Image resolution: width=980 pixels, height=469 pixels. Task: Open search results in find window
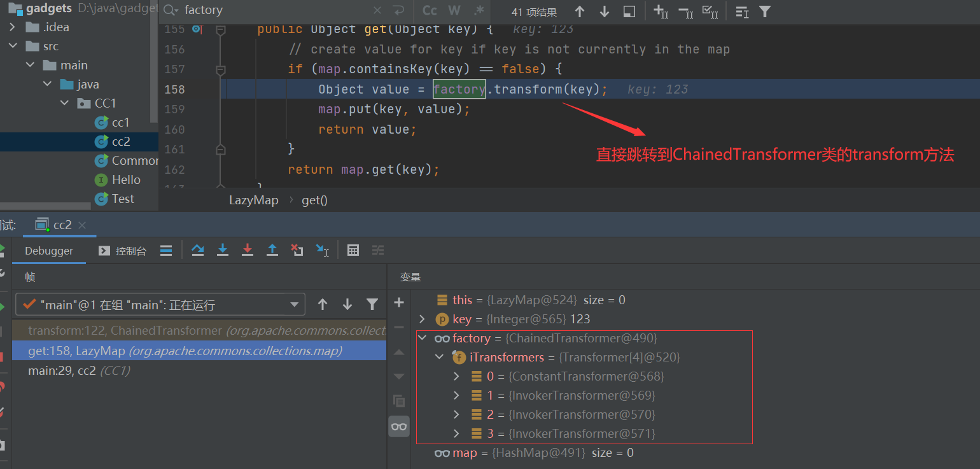click(629, 11)
